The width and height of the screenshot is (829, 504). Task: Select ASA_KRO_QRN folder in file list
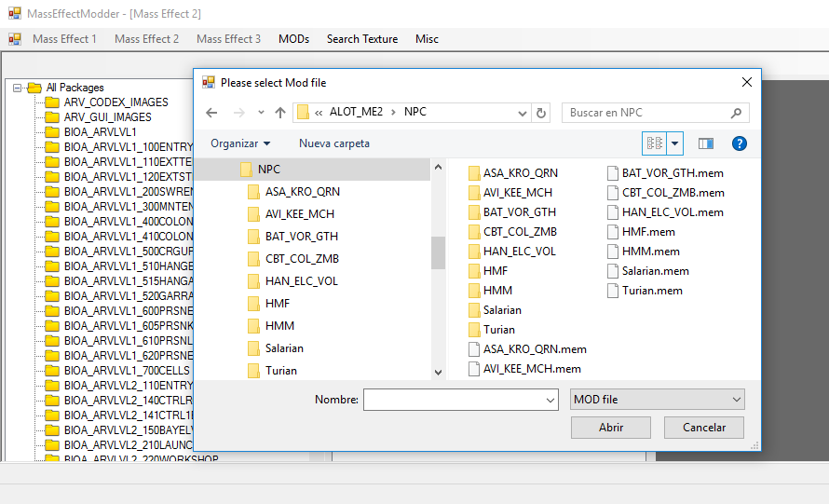(513, 173)
